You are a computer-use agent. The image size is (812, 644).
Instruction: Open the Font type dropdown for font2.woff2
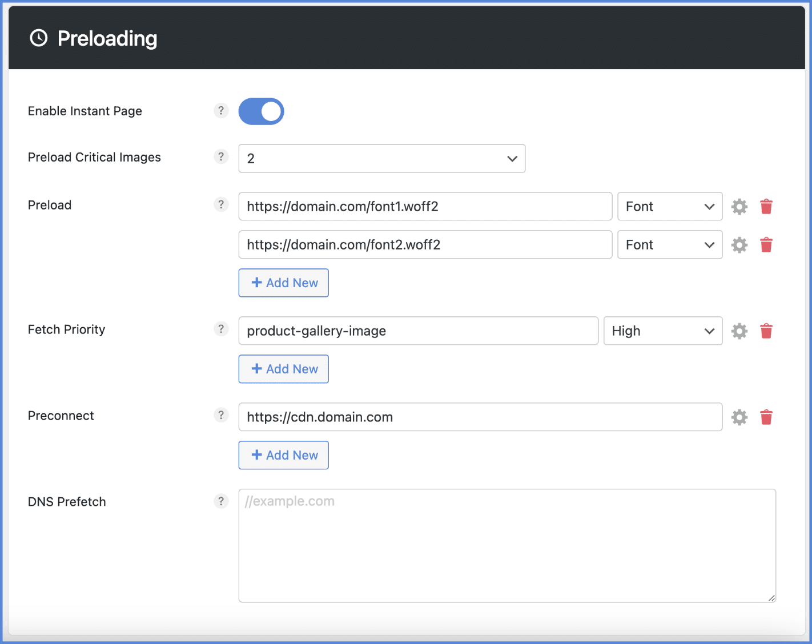point(669,244)
